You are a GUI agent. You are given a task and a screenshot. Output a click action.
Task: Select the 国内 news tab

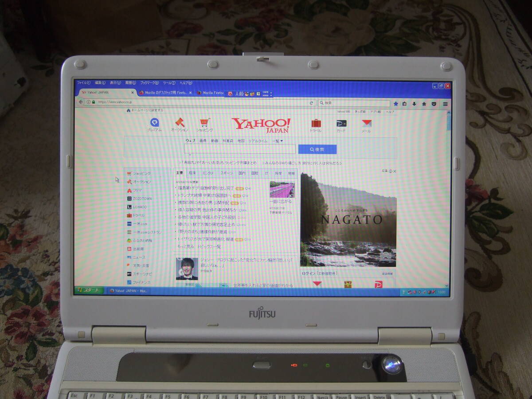tap(242, 173)
